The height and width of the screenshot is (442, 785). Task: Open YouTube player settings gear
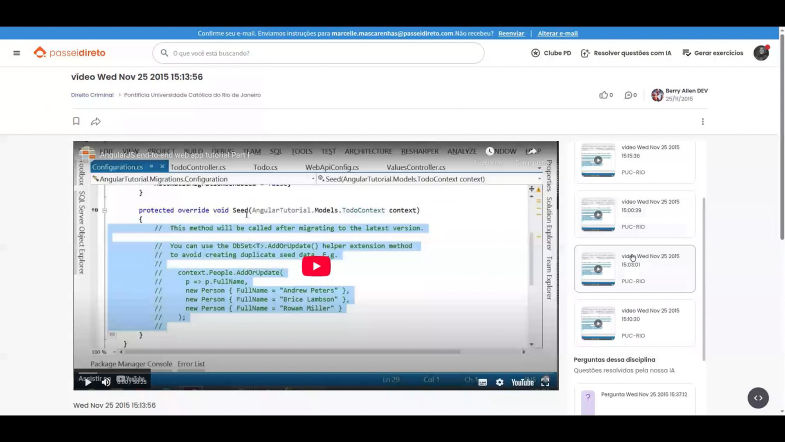(x=500, y=382)
